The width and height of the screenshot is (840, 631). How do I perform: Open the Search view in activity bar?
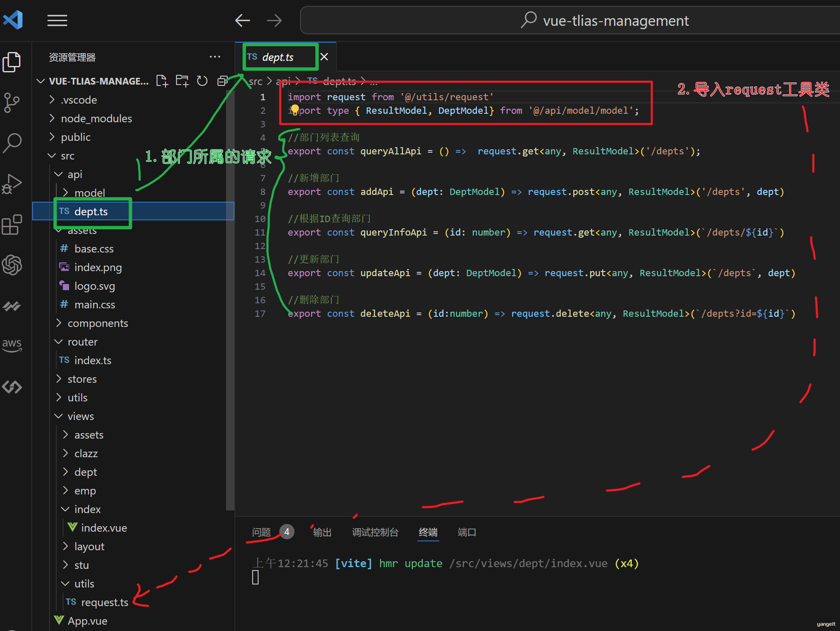(12, 143)
